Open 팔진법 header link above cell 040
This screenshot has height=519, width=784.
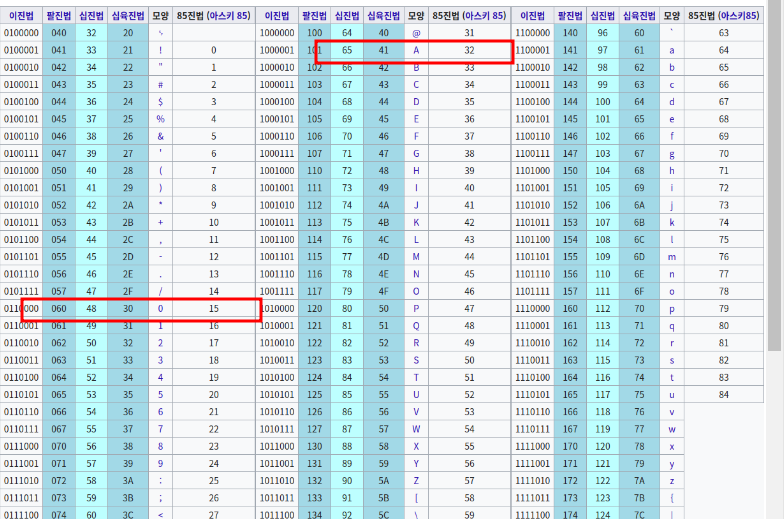pyautogui.click(x=58, y=16)
